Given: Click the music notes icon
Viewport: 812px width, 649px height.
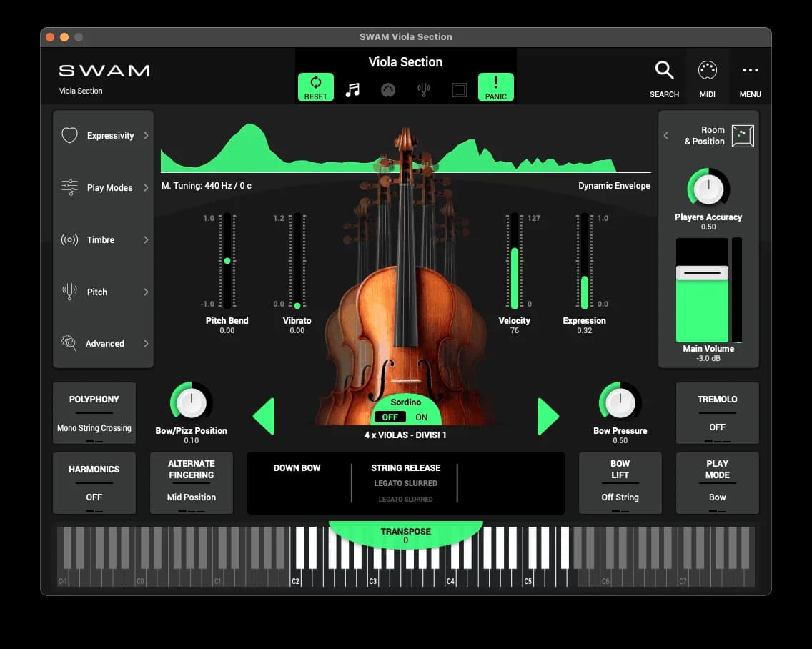Looking at the screenshot, I should (x=352, y=90).
